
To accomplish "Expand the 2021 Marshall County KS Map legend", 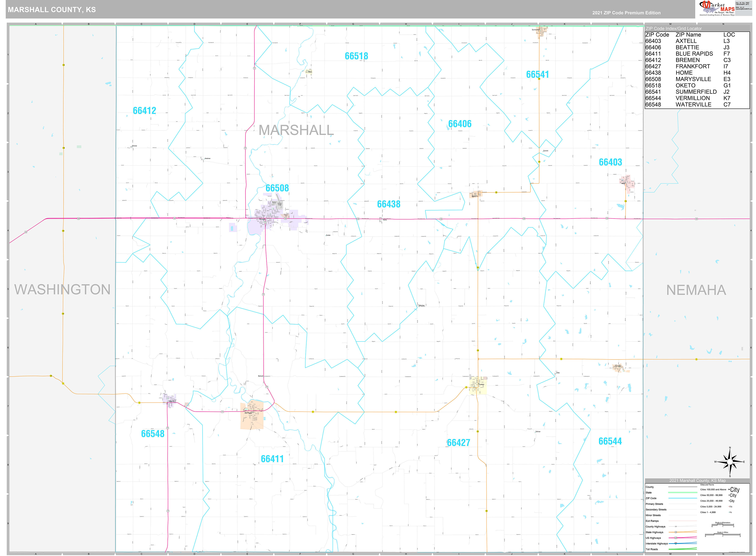I will click(x=698, y=481).
